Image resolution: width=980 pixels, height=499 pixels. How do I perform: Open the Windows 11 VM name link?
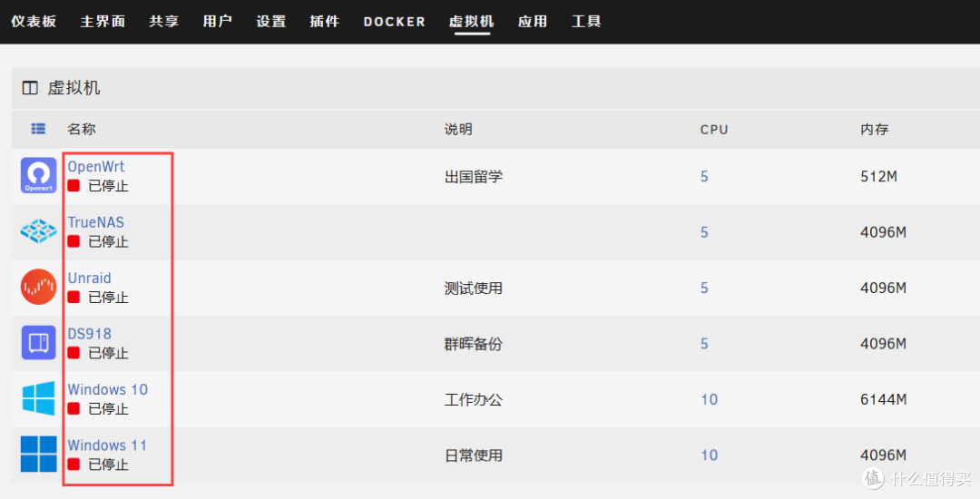[107, 445]
